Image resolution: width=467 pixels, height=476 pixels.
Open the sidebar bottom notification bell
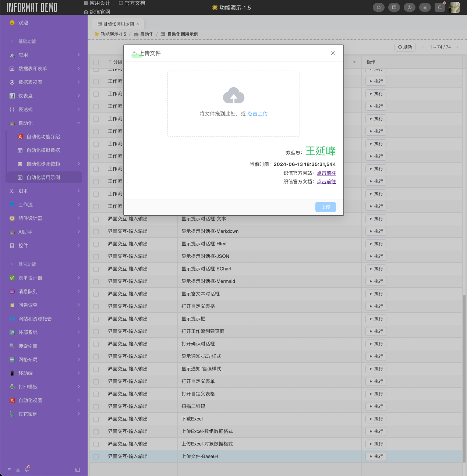[26, 470]
